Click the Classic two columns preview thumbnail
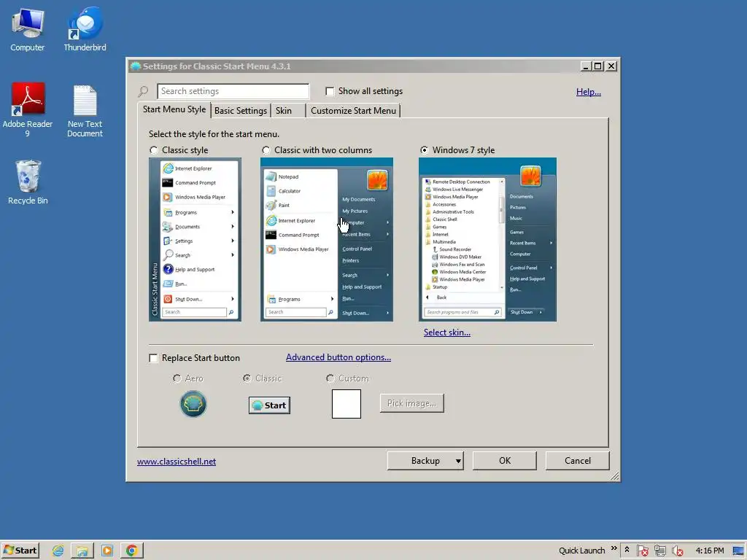Image resolution: width=747 pixels, height=560 pixels. click(326, 239)
